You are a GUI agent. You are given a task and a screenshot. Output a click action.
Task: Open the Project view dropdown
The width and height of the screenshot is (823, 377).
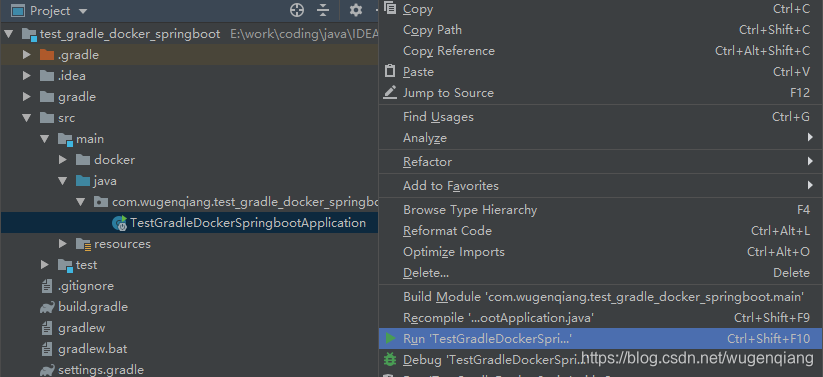tap(82, 11)
